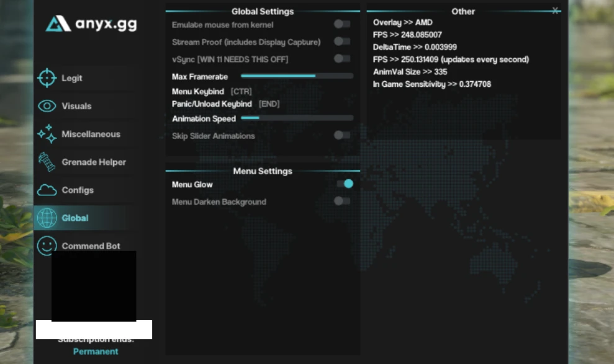Enable Emulate mouse from kernel toggle
The width and height of the screenshot is (614, 364).
pyautogui.click(x=342, y=24)
